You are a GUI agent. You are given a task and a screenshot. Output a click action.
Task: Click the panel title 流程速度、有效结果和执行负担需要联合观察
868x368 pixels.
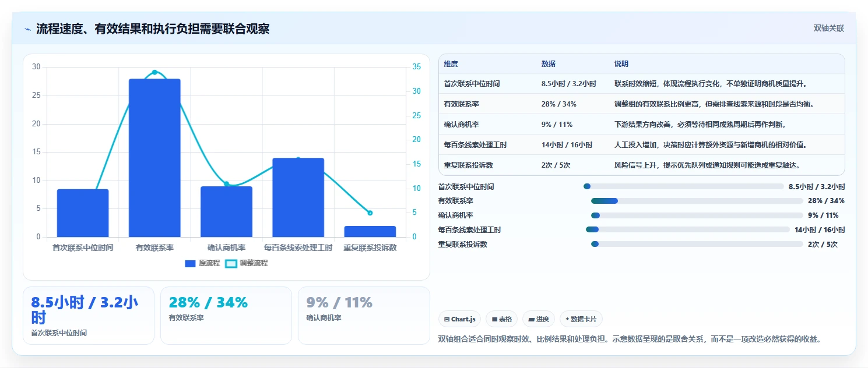[153, 29]
